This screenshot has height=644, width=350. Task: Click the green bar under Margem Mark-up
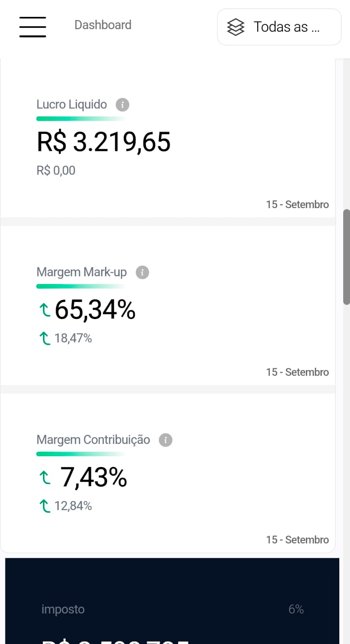point(80,286)
